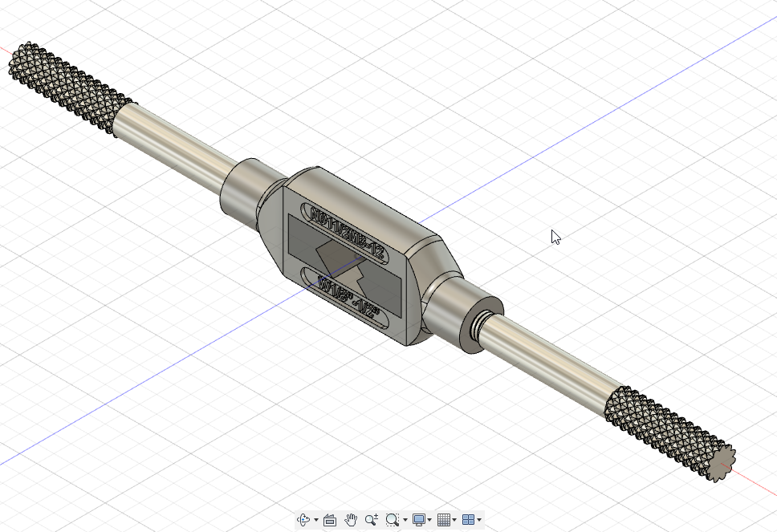
Task: Select the Zoom plus/minus tool
Action: click(x=371, y=520)
